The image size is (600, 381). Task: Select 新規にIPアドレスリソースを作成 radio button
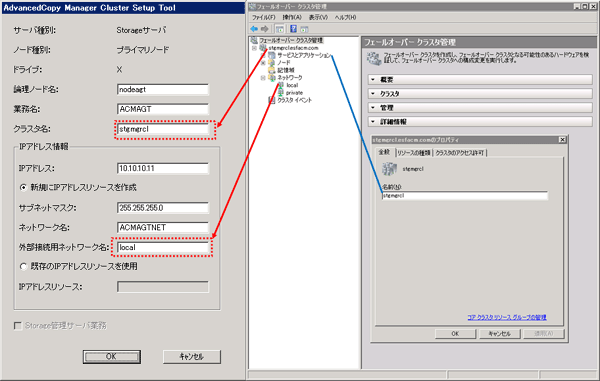(23, 187)
